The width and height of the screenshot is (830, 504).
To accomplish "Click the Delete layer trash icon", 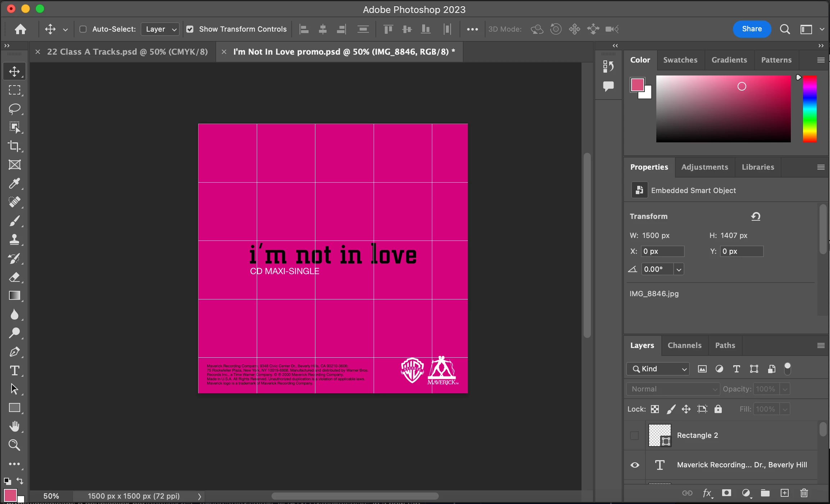I will point(804,493).
